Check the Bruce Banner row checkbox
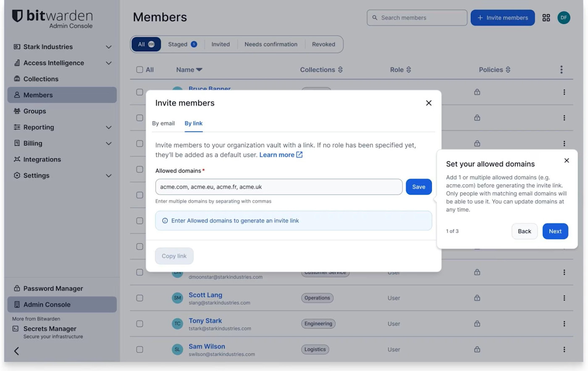588x371 pixels. click(140, 92)
